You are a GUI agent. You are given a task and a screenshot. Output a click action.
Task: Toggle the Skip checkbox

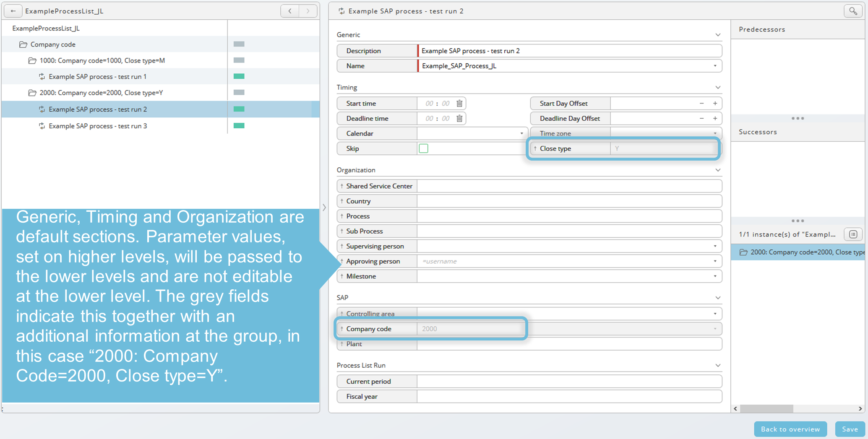coord(423,148)
